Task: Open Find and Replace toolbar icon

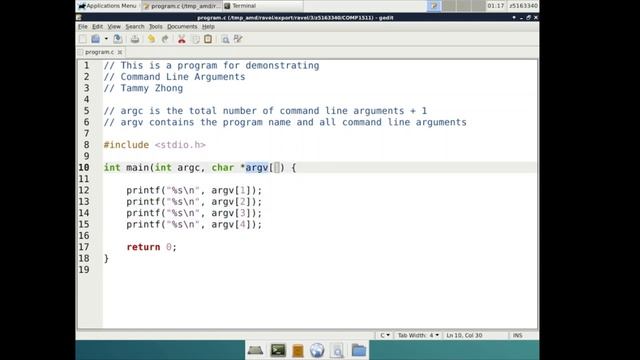Action: (238, 39)
